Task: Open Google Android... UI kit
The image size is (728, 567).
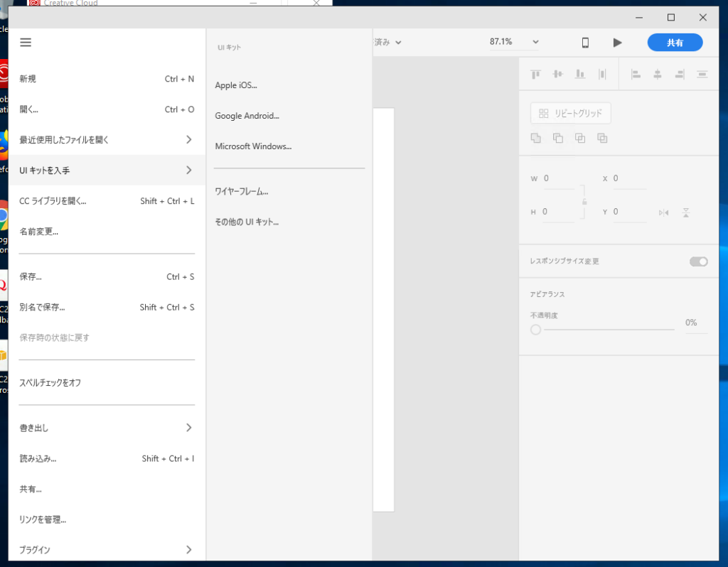Action: pyautogui.click(x=289, y=116)
